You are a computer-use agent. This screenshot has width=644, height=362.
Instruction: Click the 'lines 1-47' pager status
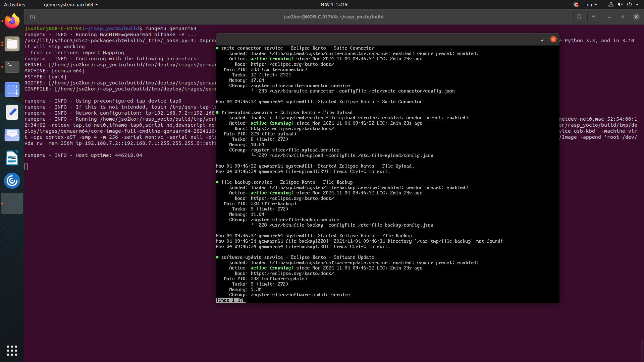pos(229,300)
